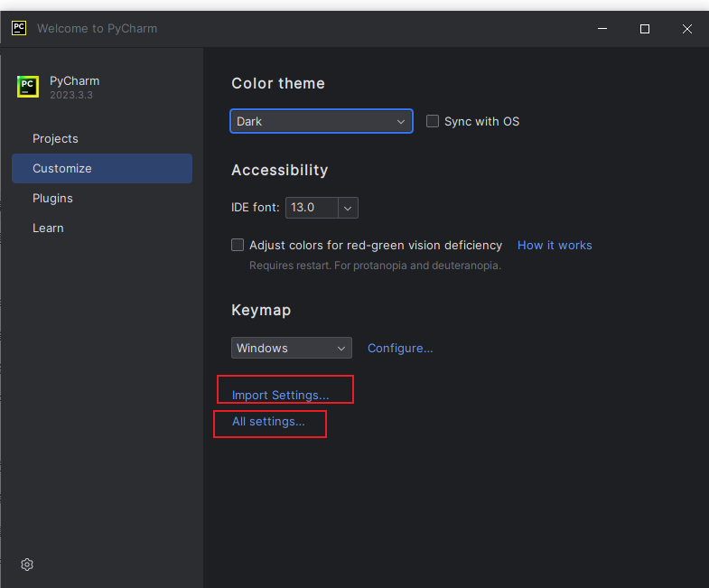709x588 pixels.
Task: Open the How it works link
Action: pyautogui.click(x=555, y=245)
